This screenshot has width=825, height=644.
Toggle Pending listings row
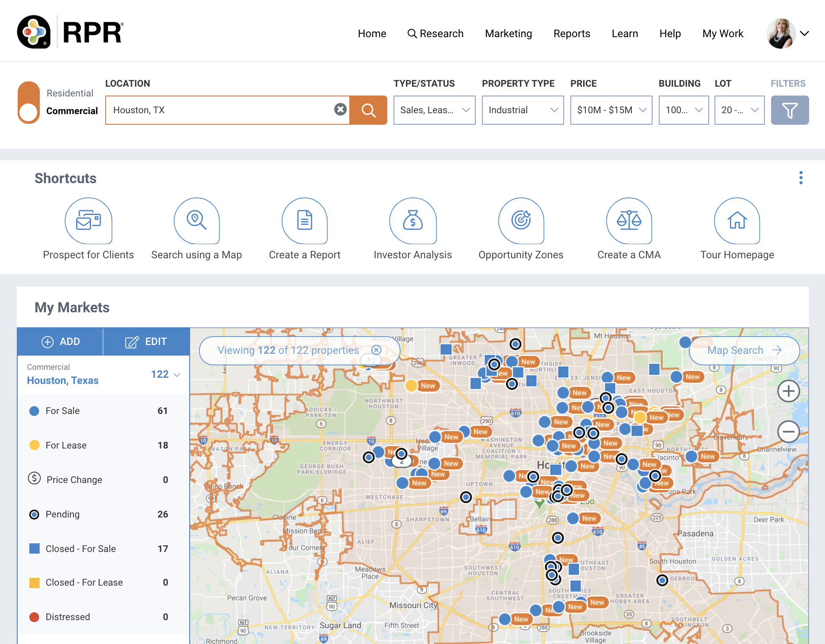[103, 514]
